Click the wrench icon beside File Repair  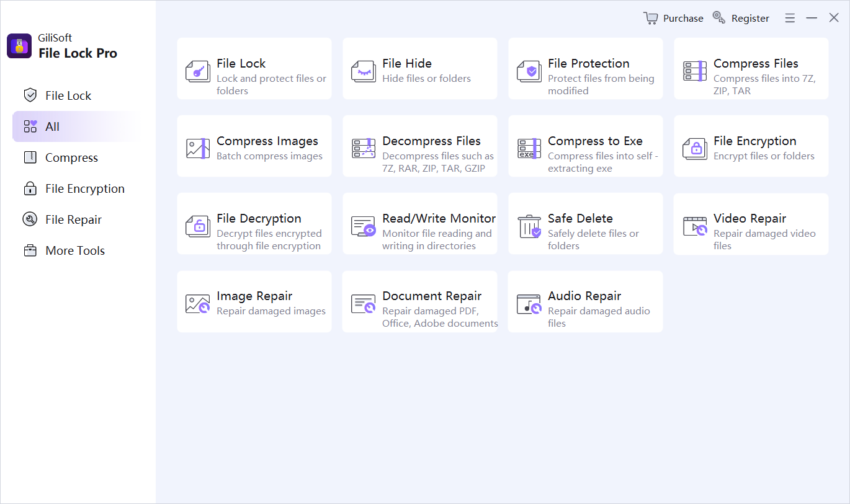pyautogui.click(x=30, y=219)
